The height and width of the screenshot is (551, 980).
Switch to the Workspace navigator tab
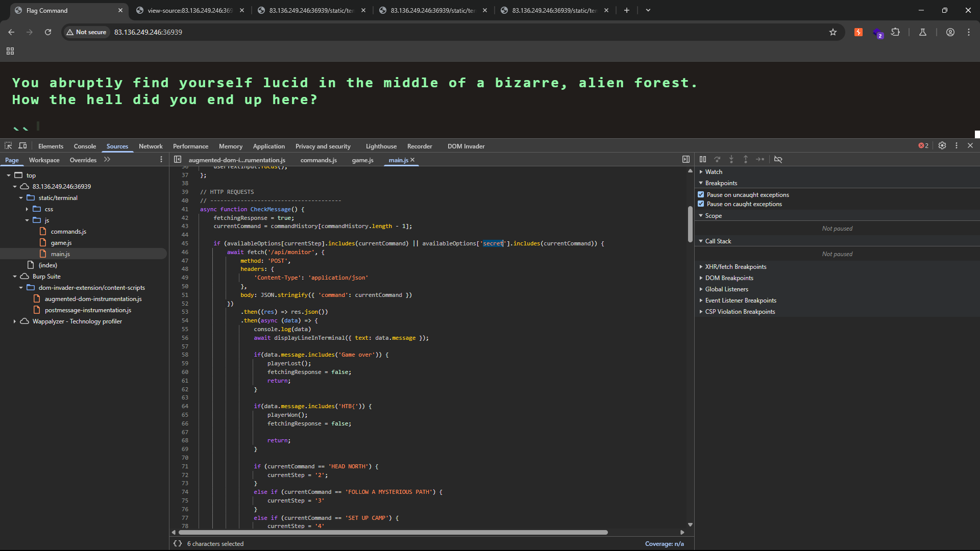(44, 160)
